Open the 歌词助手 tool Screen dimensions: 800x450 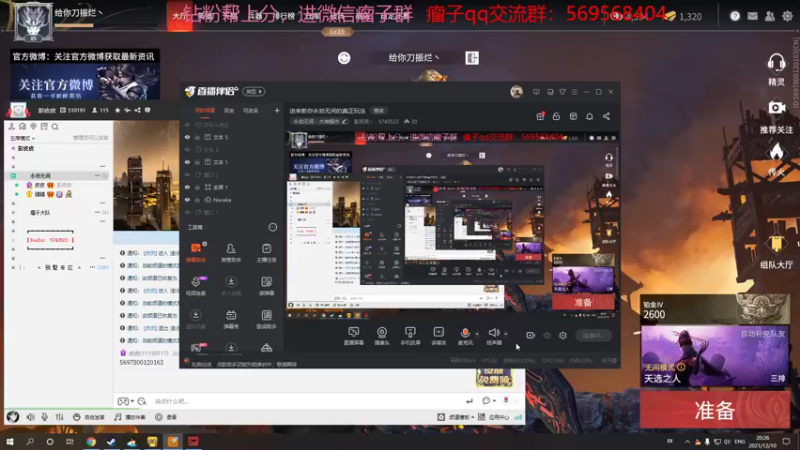coord(266,319)
